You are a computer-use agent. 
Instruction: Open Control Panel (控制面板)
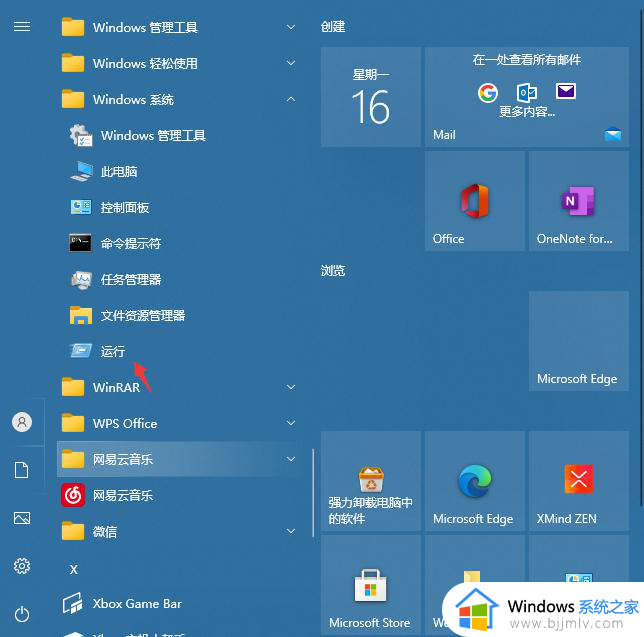[124, 207]
